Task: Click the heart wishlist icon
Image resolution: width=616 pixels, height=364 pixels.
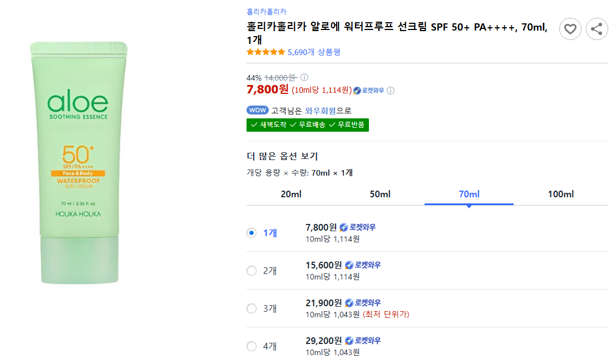Action: click(570, 29)
